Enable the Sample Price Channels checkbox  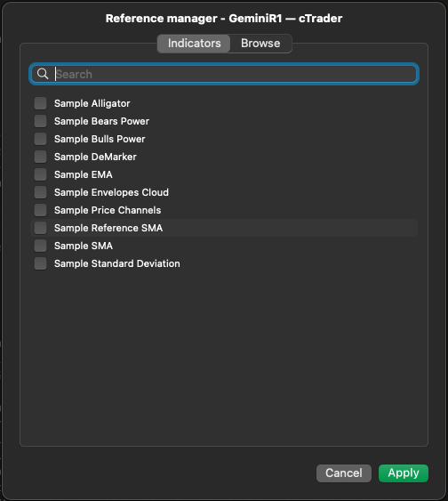click(41, 210)
